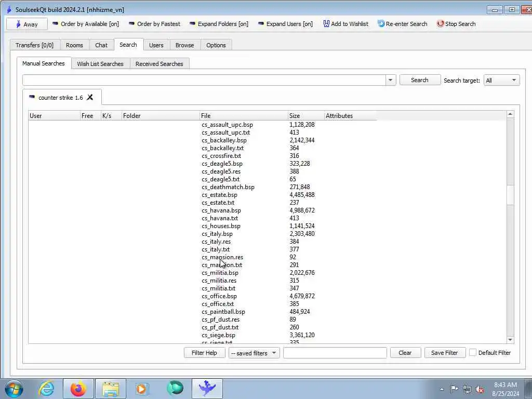
Task: Open the Windows Start menu
Action: (14, 389)
